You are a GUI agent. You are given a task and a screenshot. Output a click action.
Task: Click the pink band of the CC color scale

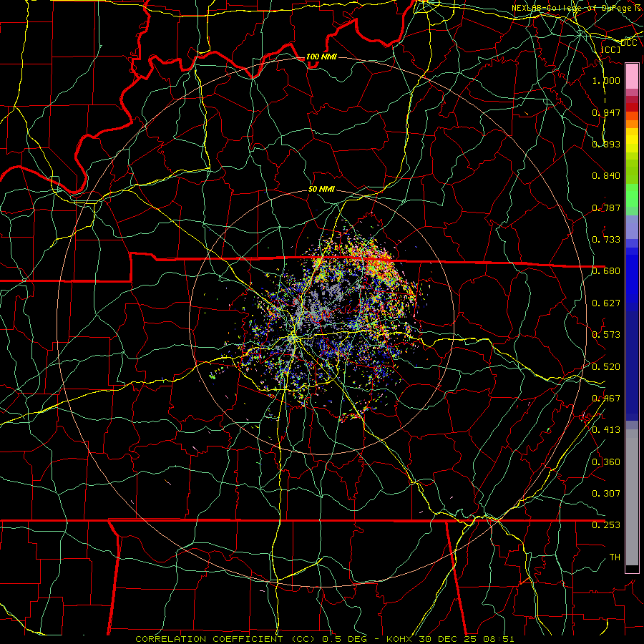coord(632,76)
